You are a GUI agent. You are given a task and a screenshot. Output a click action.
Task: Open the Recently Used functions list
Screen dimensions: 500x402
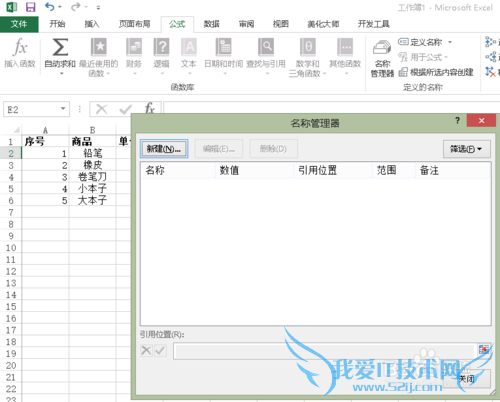pyautogui.click(x=98, y=57)
